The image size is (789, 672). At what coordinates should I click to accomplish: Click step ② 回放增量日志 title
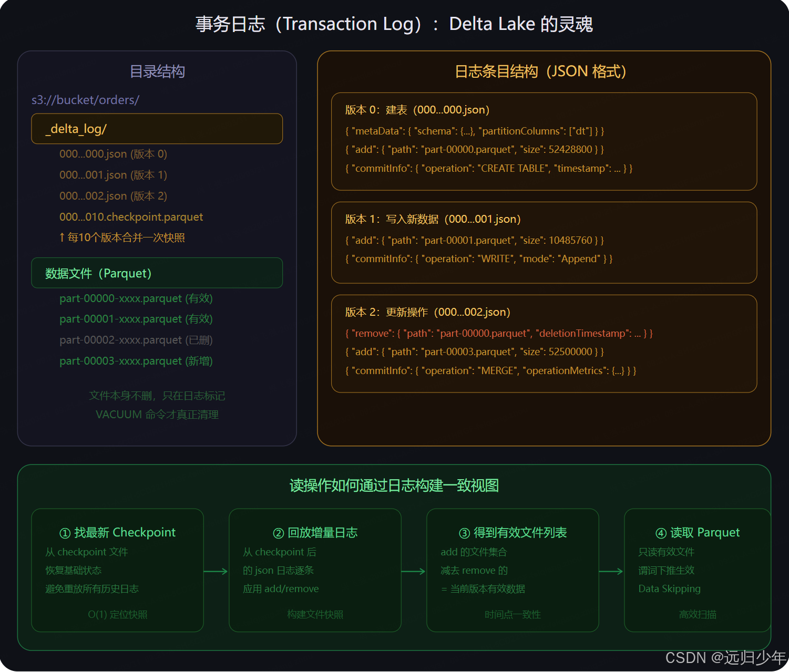point(315,533)
